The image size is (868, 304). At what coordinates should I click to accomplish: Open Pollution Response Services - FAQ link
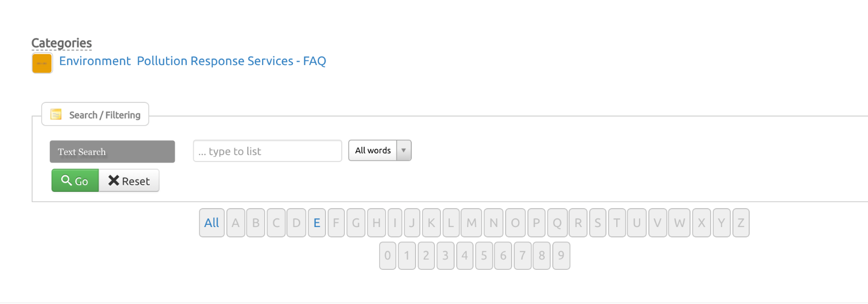[x=232, y=61]
